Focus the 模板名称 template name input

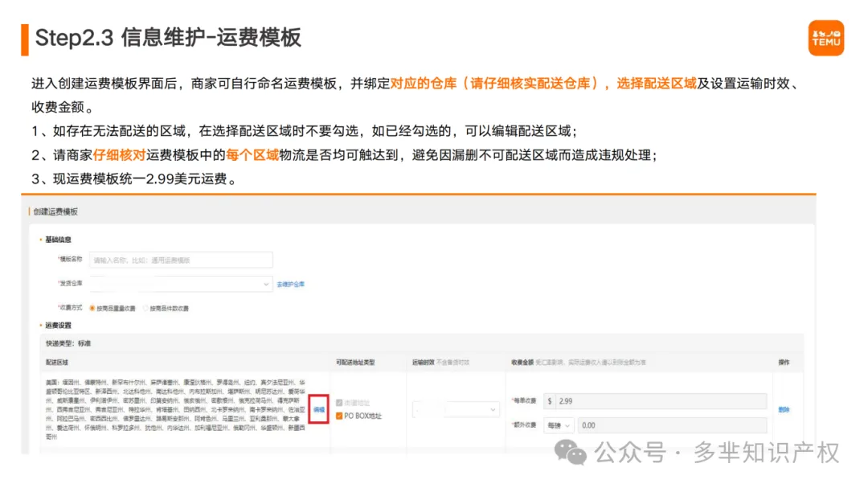pyautogui.click(x=181, y=260)
